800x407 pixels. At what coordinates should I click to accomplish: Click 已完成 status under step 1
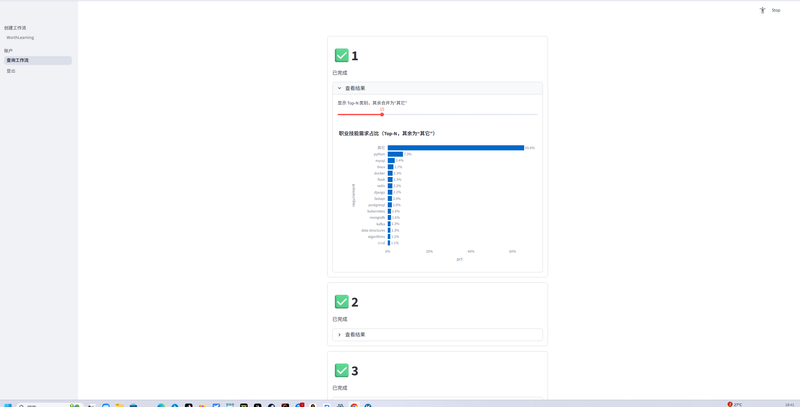coord(340,73)
